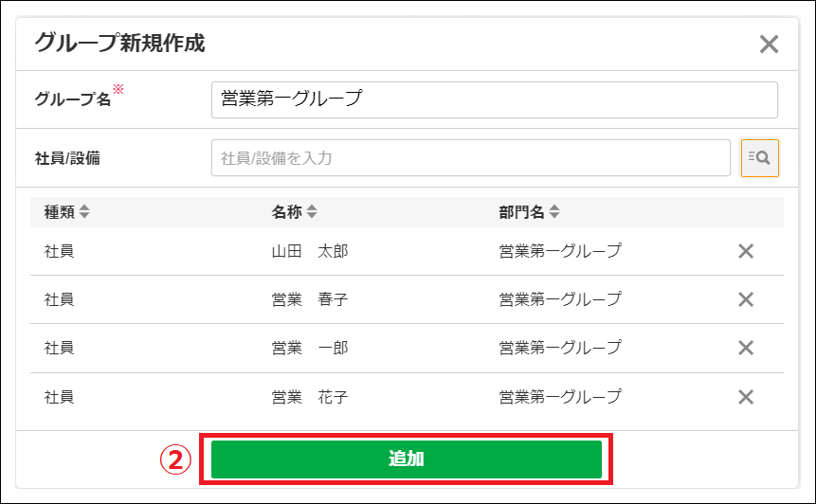Click the 種類 column header label

click(60, 211)
